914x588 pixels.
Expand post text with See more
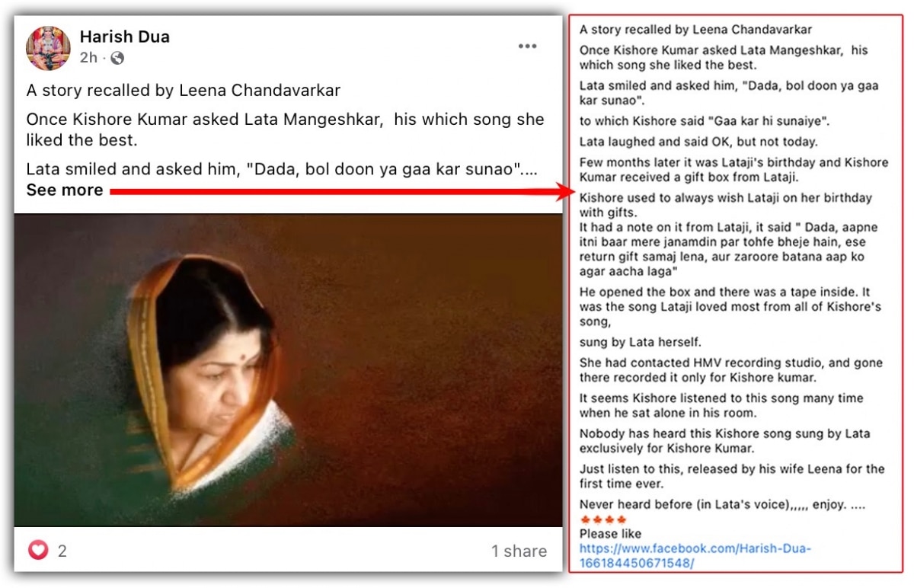[65, 190]
